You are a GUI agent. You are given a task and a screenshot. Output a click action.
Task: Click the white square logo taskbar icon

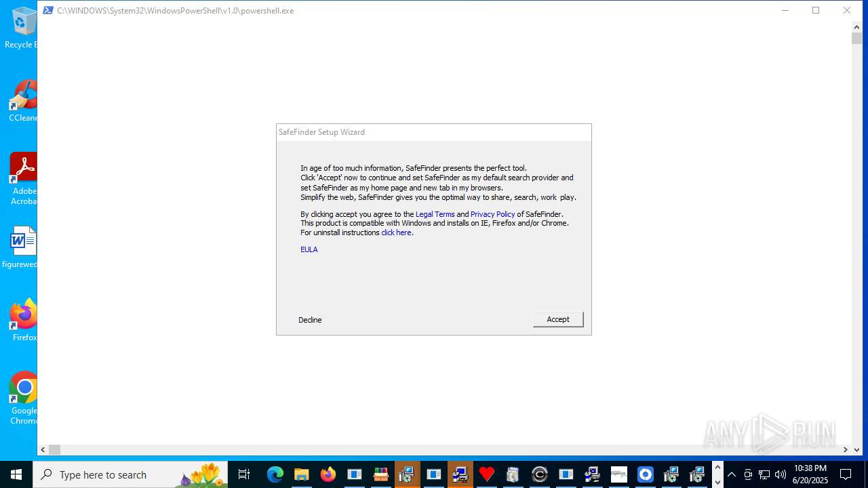[x=618, y=474]
